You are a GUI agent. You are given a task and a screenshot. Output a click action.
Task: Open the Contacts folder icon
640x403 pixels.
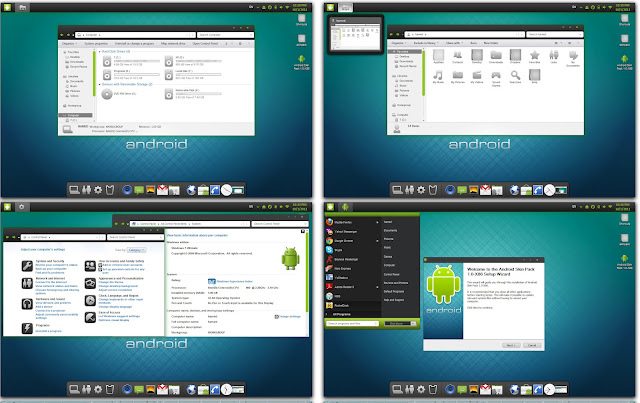tap(458, 56)
